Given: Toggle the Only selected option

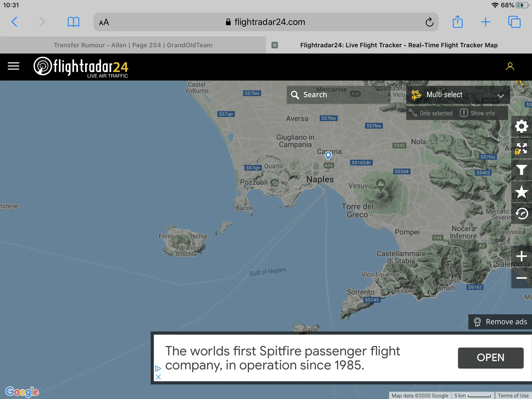Looking at the screenshot, I should (x=431, y=113).
